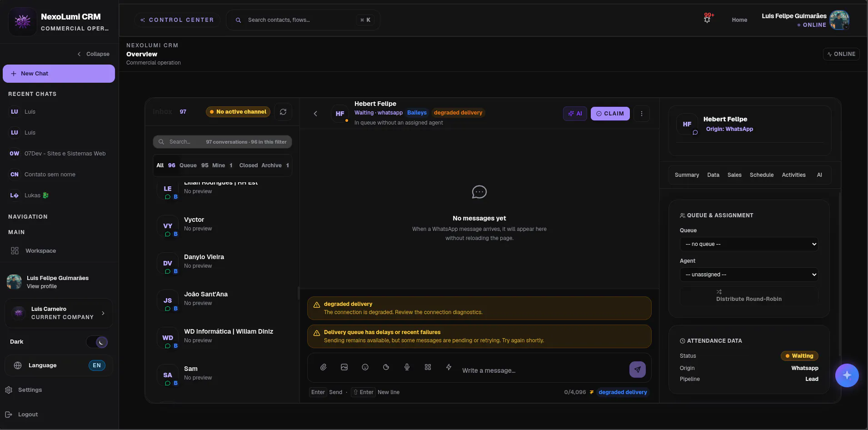Click the notifications bell icon
The width and height of the screenshot is (868, 430).
(707, 20)
